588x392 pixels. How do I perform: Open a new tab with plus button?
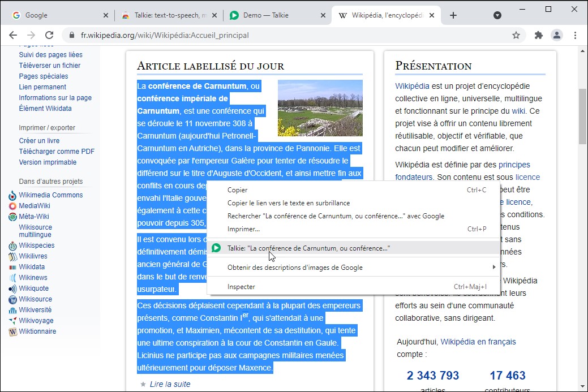[453, 15]
